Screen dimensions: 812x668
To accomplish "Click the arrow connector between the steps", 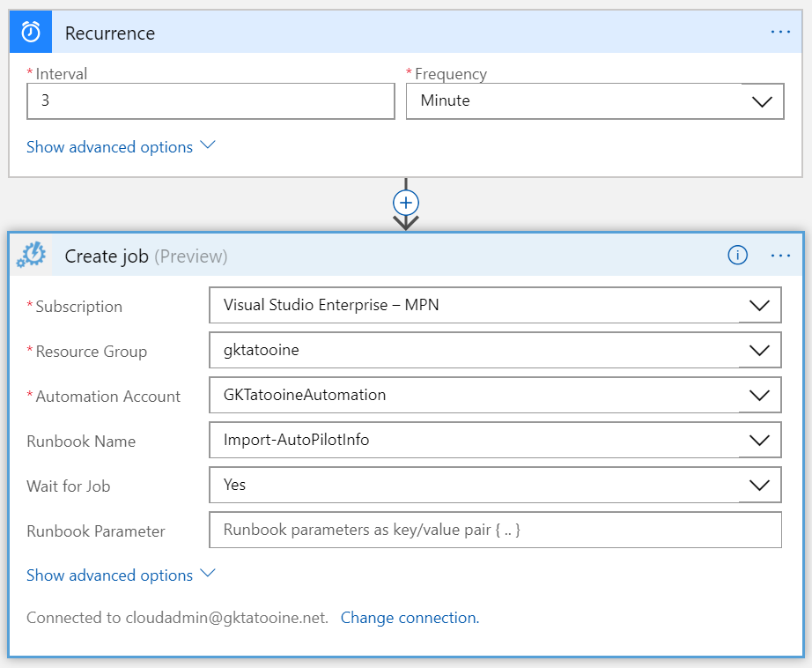I will 405,222.
